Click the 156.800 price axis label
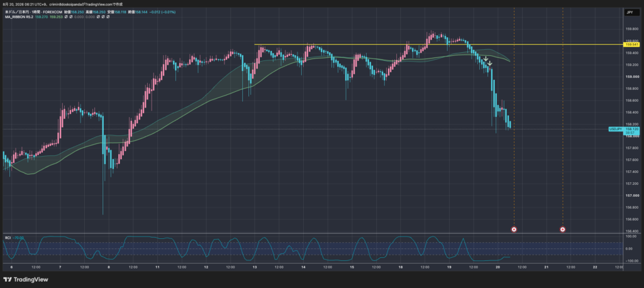This screenshot has height=288, width=644. click(x=631, y=208)
